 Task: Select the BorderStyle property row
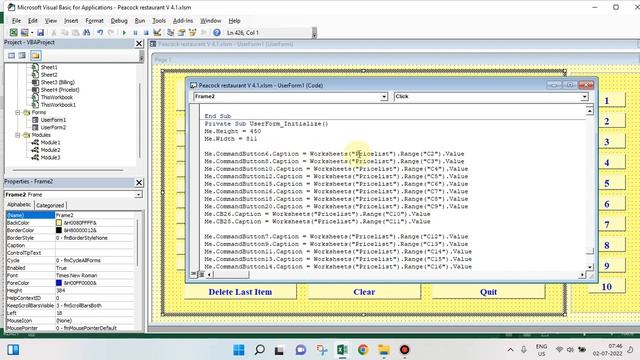[70, 238]
